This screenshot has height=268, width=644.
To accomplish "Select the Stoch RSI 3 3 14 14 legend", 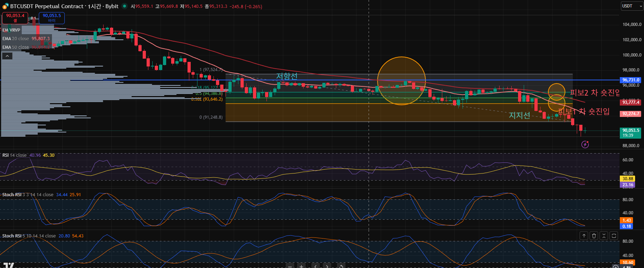I will (x=27, y=195).
